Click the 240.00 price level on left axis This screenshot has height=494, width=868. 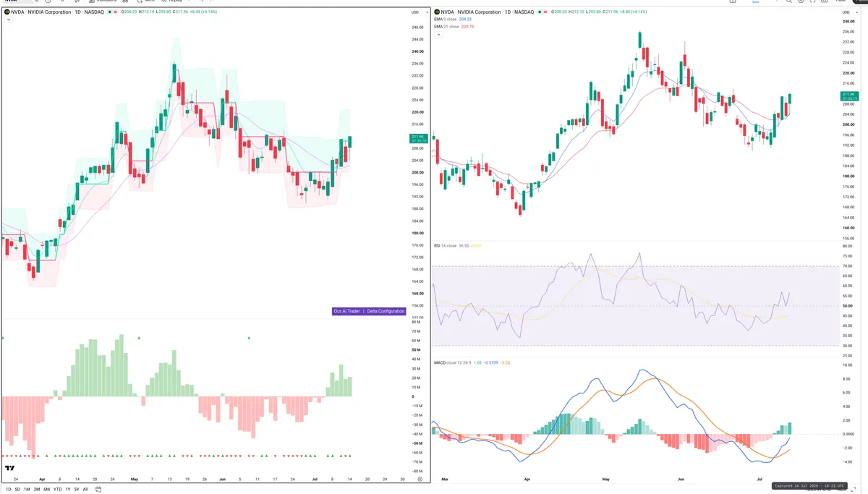tap(417, 51)
